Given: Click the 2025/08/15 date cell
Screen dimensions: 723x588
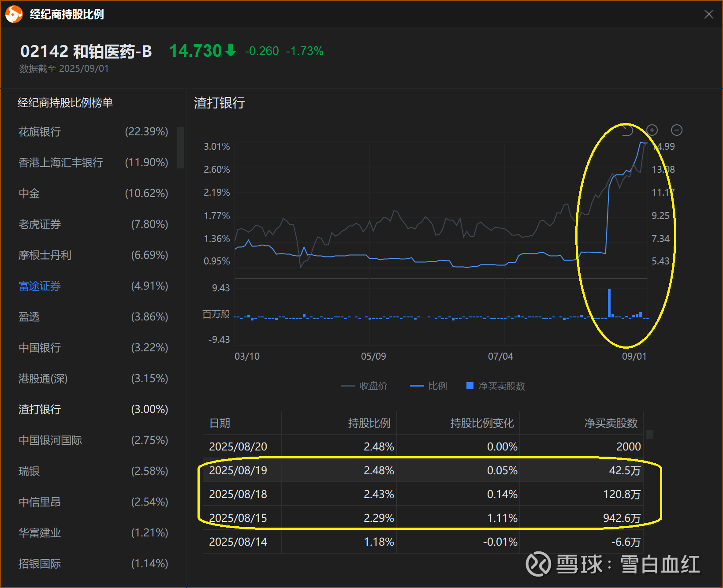Looking at the screenshot, I should (238, 518).
